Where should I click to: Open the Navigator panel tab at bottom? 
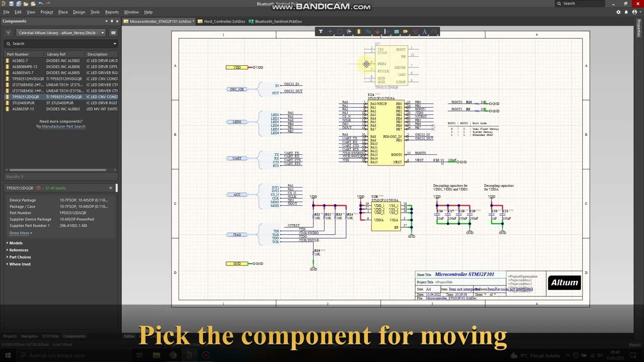click(29, 336)
